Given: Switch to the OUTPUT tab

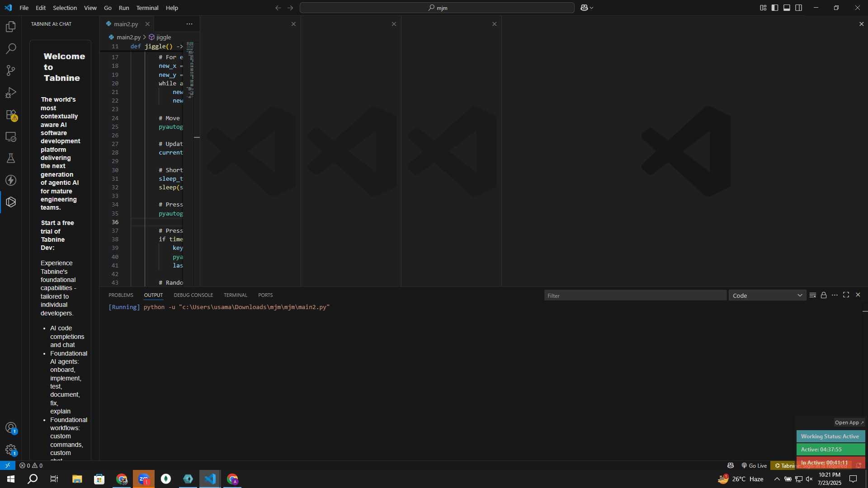Looking at the screenshot, I should tap(153, 295).
